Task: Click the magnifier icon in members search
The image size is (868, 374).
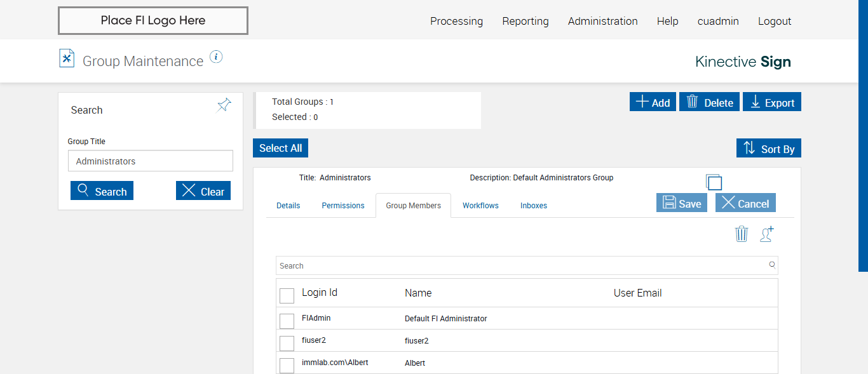Action: pyautogui.click(x=772, y=265)
